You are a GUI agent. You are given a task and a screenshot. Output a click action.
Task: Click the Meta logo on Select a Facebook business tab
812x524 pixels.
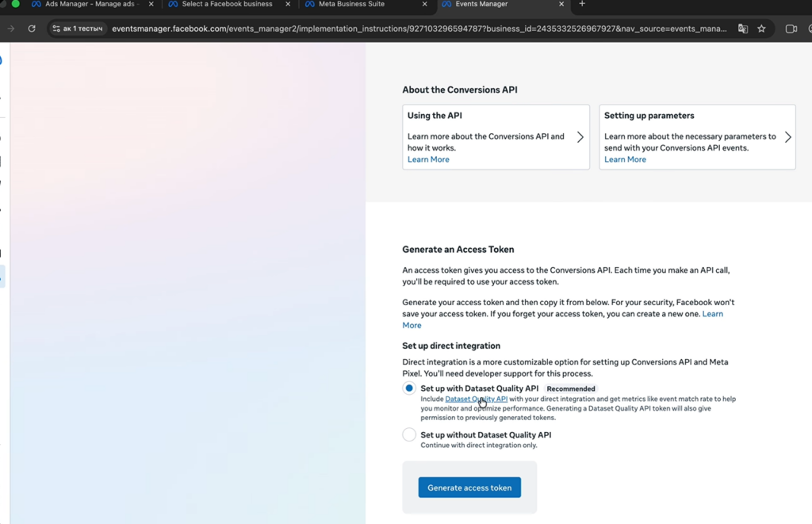[173, 4]
